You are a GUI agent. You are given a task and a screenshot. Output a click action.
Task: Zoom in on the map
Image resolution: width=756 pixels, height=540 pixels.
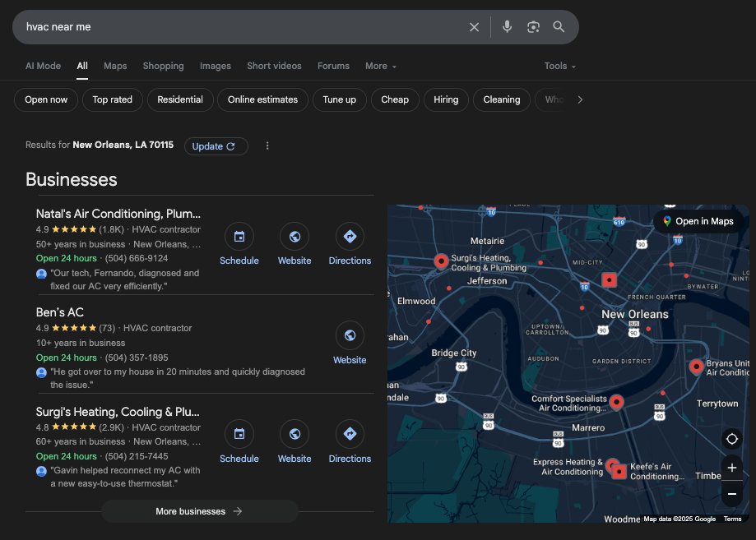732,468
